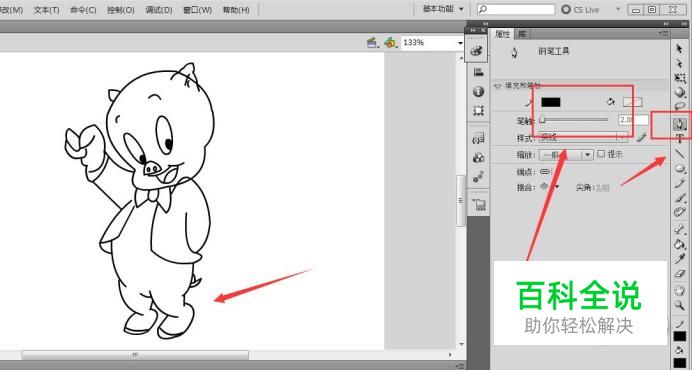Click the Edit Scene clapboard icon
The image size is (692, 370).
pos(373,43)
